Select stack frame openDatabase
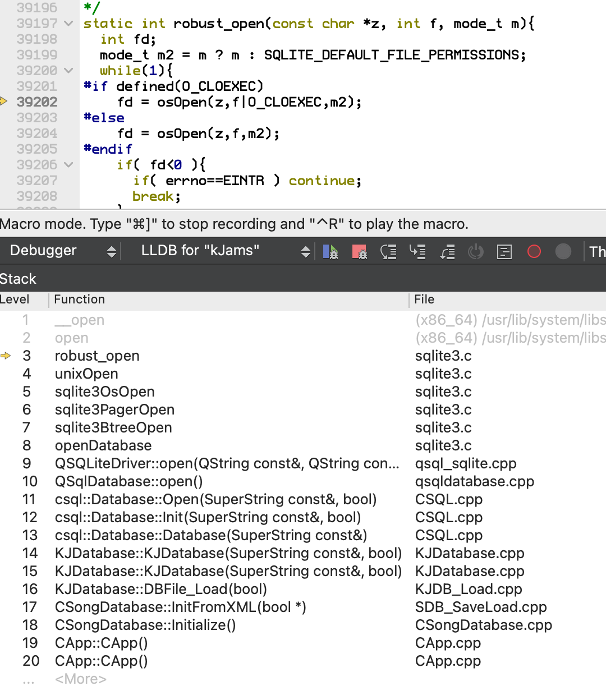This screenshot has width=606, height=700. [x=303, y=445]
